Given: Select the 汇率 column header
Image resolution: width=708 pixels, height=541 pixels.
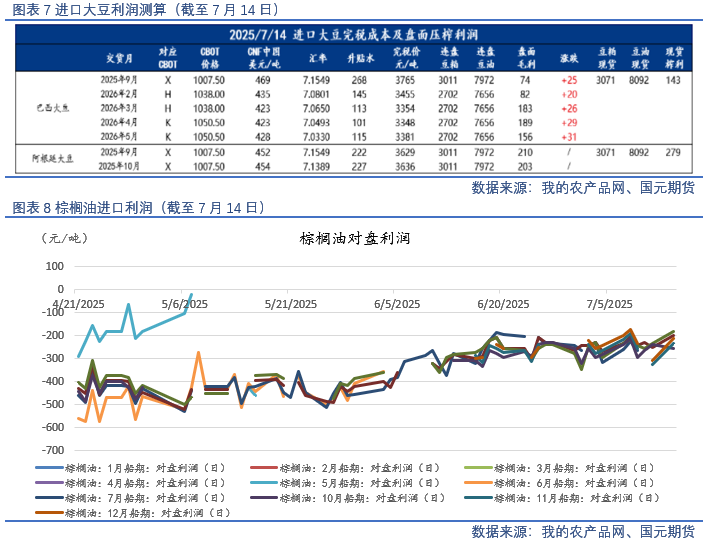Looking at the screenshot, I should pos(318,58).
